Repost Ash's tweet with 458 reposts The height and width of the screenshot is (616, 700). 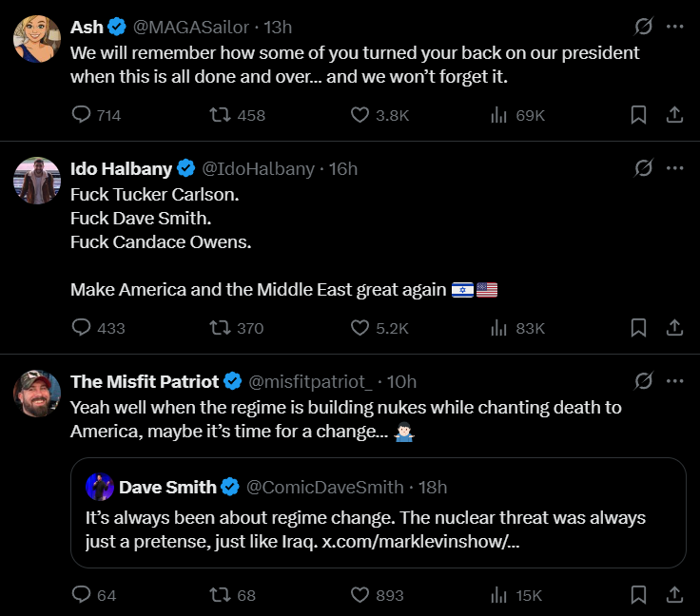pyautogui.click(x=220, y=115)
